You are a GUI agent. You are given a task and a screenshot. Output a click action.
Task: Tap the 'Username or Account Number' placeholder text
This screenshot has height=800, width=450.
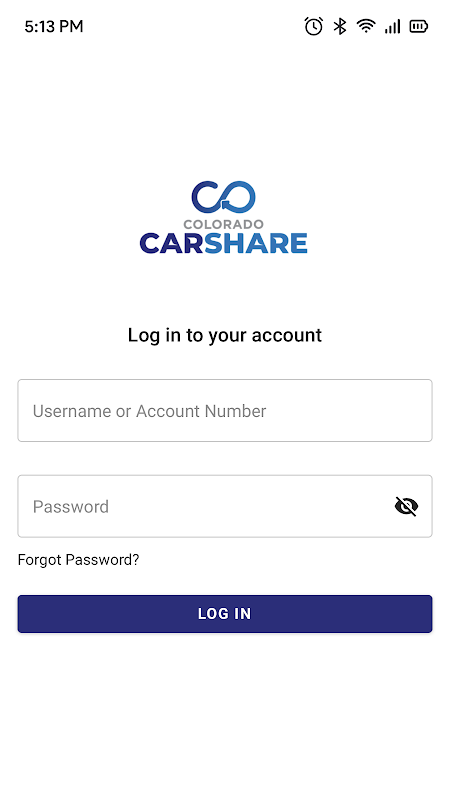point(149,411)
